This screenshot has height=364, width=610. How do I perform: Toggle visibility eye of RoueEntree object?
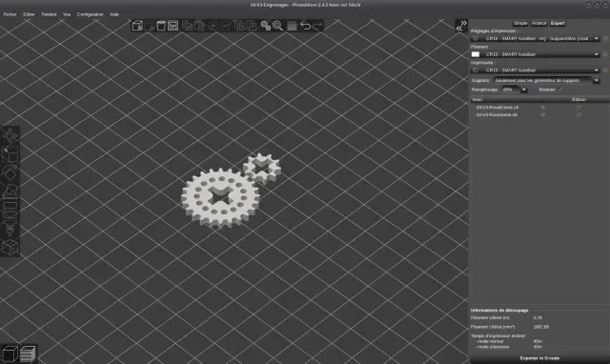(x=542, y=108)
